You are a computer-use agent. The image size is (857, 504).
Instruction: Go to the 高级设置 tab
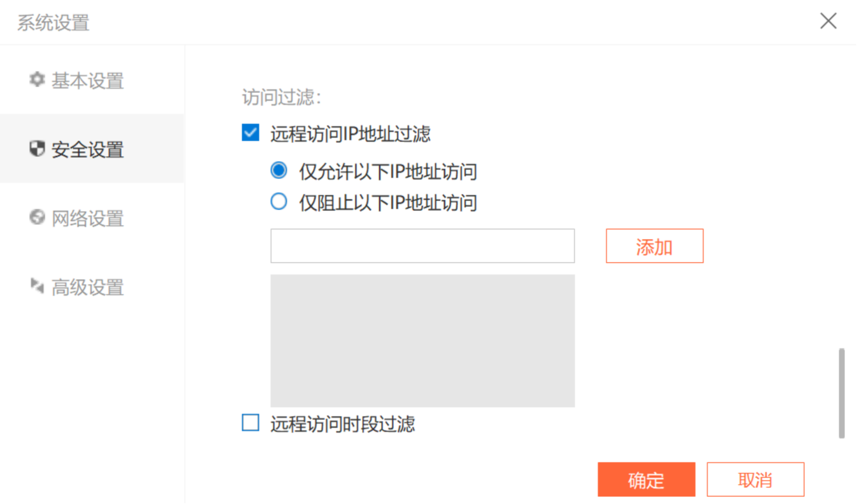click(x=87, y=287)
